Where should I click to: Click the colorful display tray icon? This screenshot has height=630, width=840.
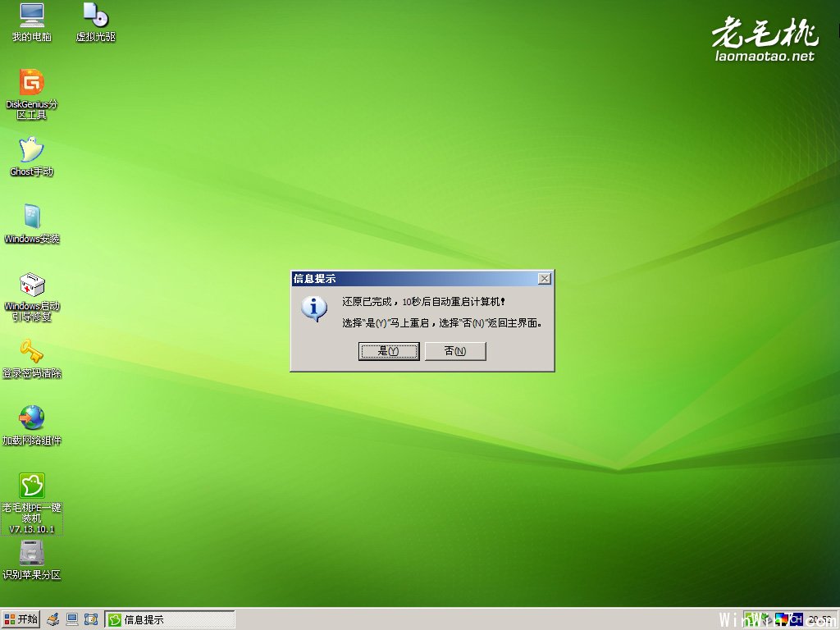[780, 619]
